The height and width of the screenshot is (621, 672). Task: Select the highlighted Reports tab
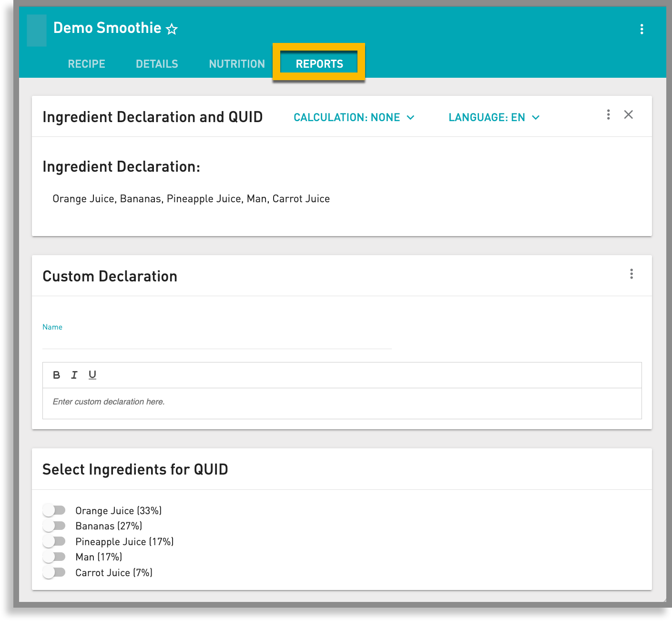[319, 63]
